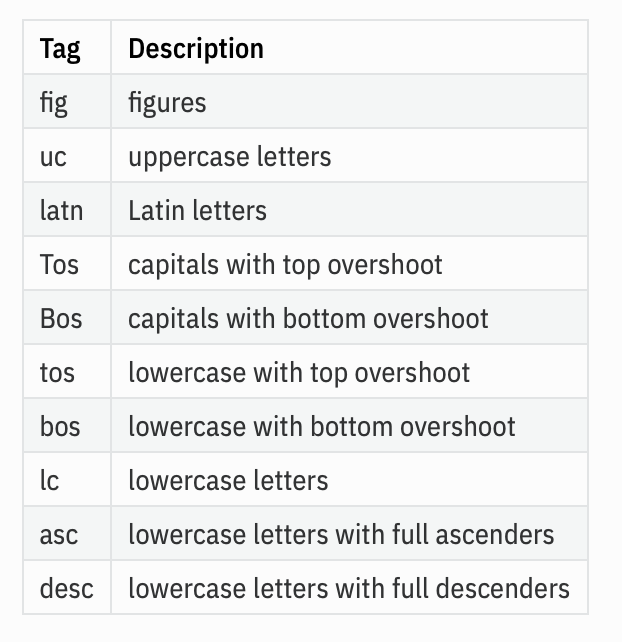The height and width of the screenshot is (642, 622).
Task: Select the "lc" tag cell
Action: 50,480
